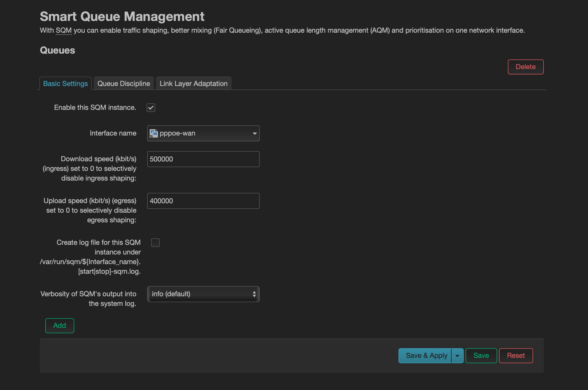Switch to the Queue Discipline tab
This screenshot has height=390, width=588.
pos(124,84)
